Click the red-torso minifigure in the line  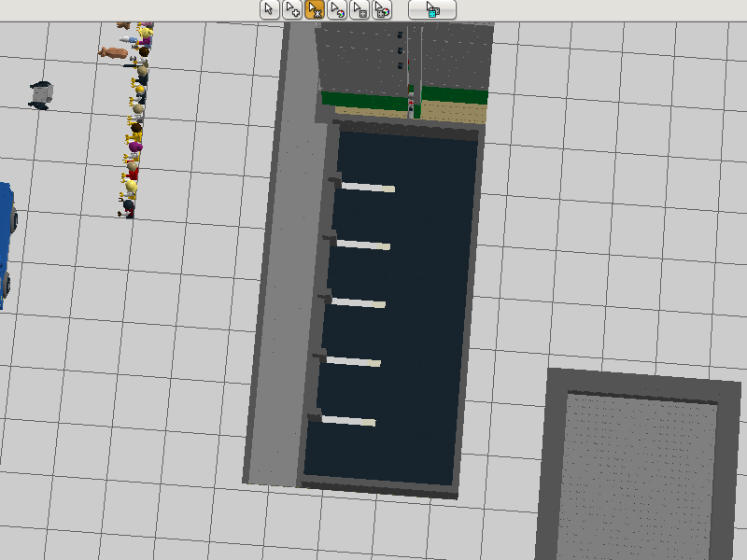click(x=132, y=172)
